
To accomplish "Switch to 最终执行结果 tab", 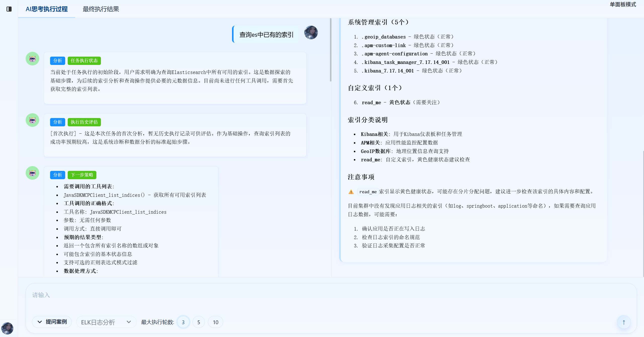I will coord(101,9).
